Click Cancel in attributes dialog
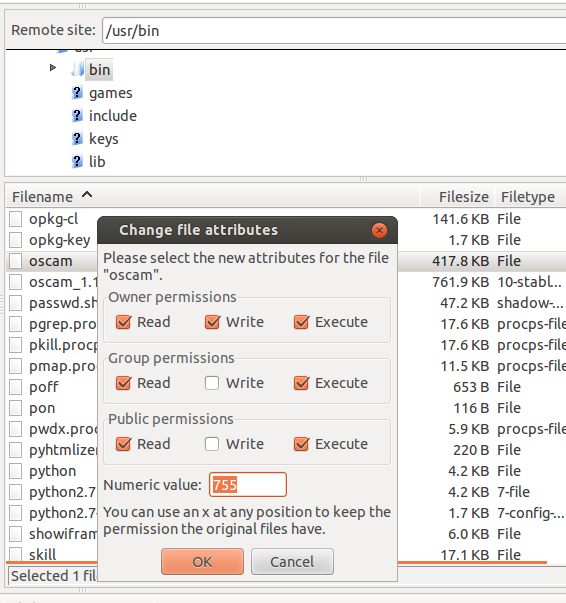 click(292, 562)
